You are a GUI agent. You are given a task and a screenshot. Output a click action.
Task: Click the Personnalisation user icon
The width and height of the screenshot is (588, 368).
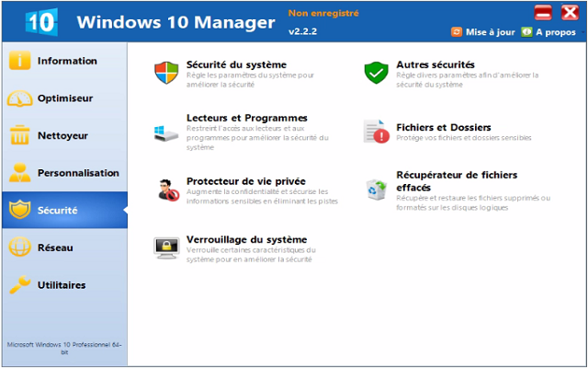tap(19, 173)
